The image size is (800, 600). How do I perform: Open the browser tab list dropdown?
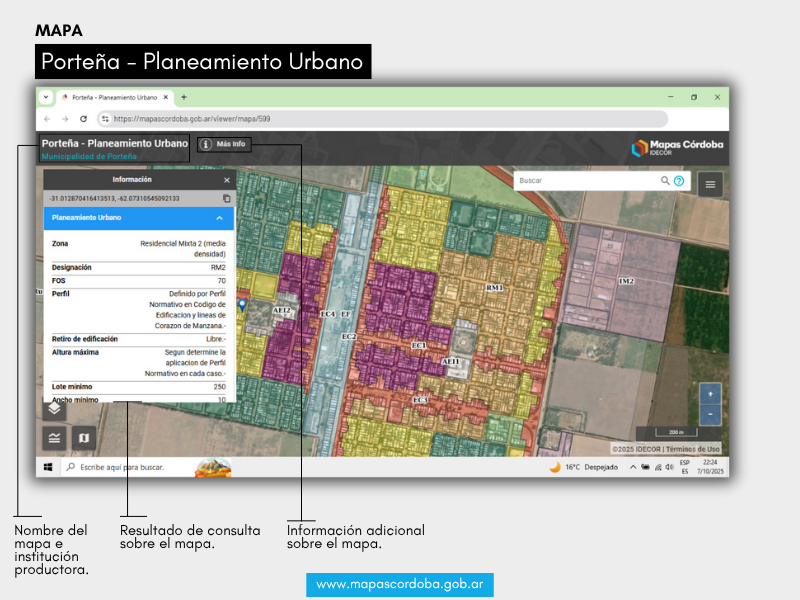[x=46, y=97]
